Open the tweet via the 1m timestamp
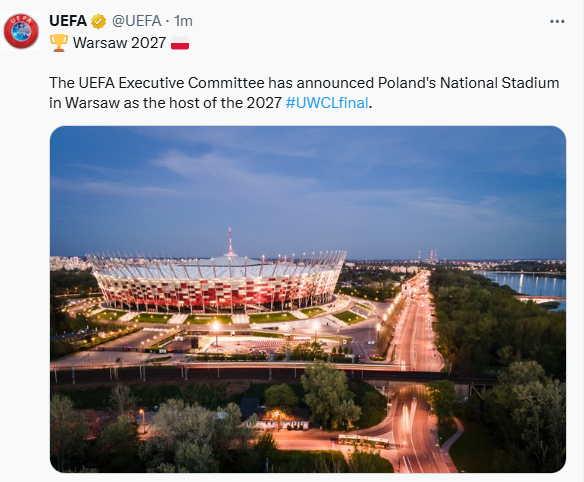The width and height of the screenshot is (584, 482). tap(183, 21)
